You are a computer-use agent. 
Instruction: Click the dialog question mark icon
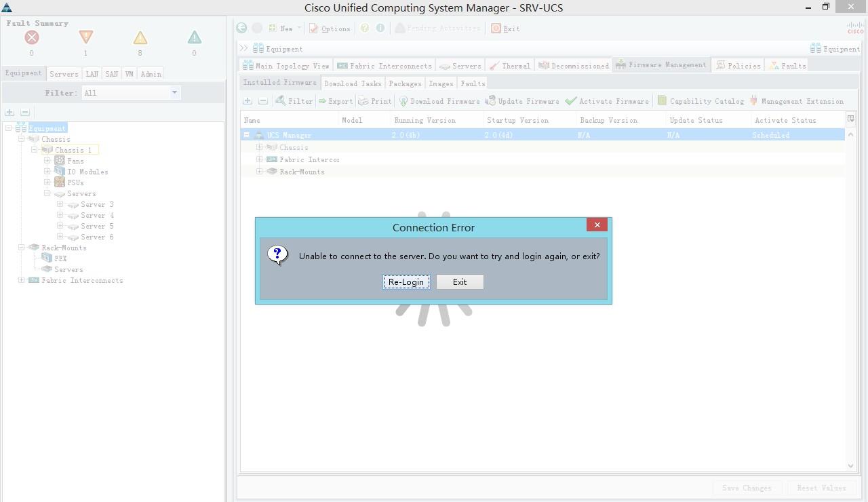(x=277, y=255)
